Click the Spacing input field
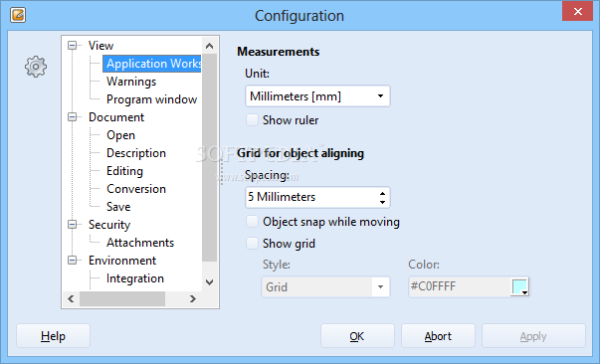This screenshot has width=600, height=364. [x=311, y=197]
